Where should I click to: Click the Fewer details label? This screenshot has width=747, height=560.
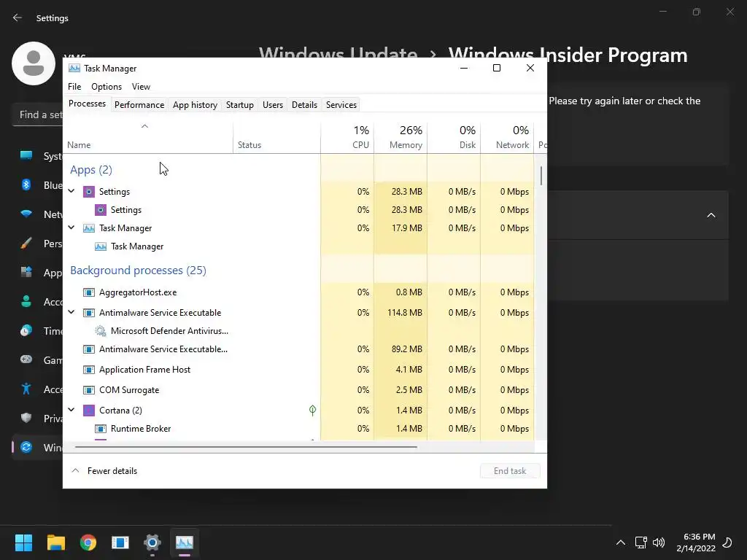112,471
